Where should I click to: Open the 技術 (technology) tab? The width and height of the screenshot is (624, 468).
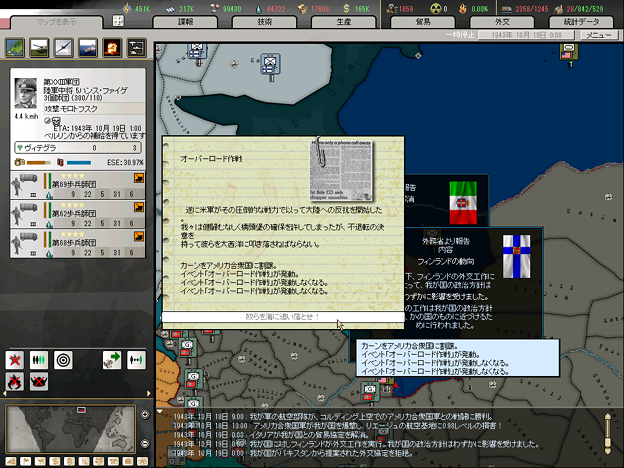(265, 22)
